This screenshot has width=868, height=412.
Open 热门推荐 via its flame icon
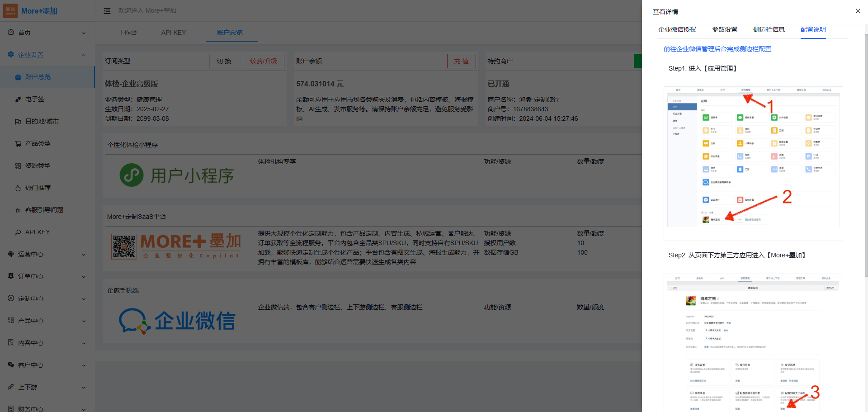pos(18,188)
